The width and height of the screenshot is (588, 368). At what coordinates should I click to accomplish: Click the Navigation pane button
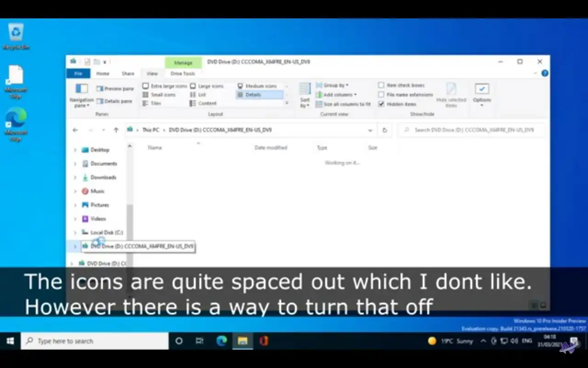click(81, 96)
